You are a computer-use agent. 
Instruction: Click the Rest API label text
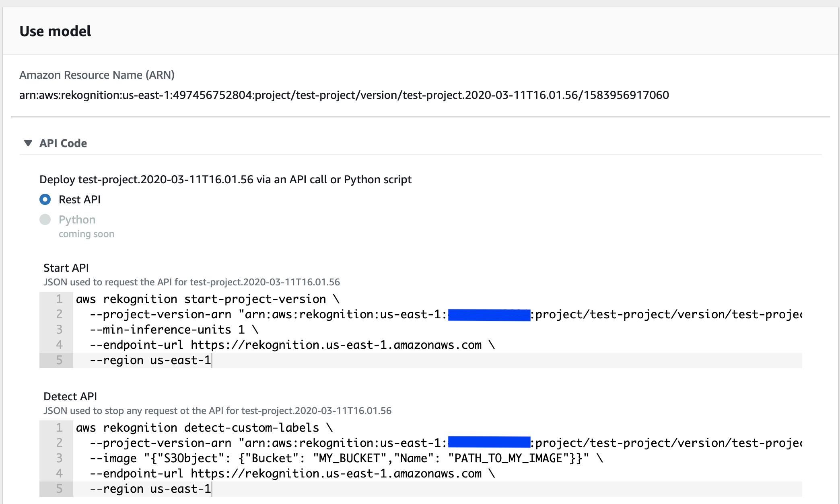pos(80,199)
